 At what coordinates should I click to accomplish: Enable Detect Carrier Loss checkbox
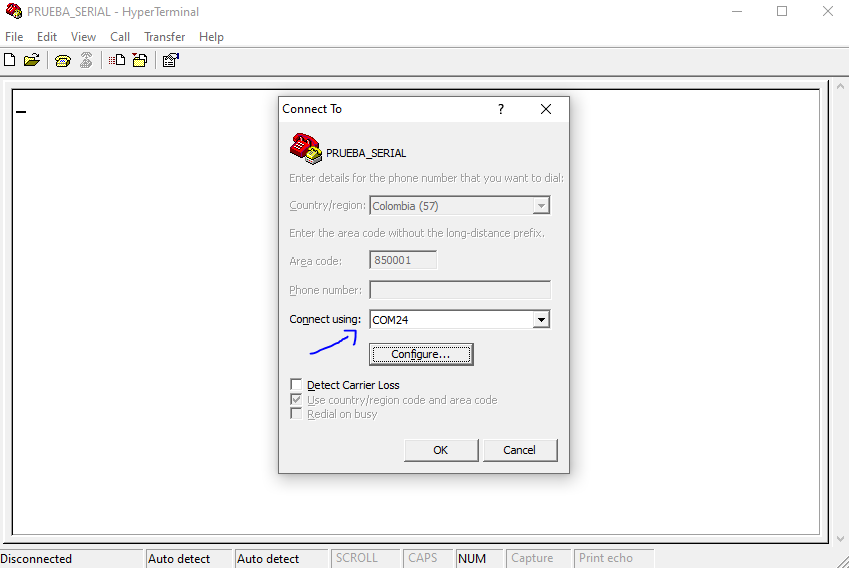point(296,385)
